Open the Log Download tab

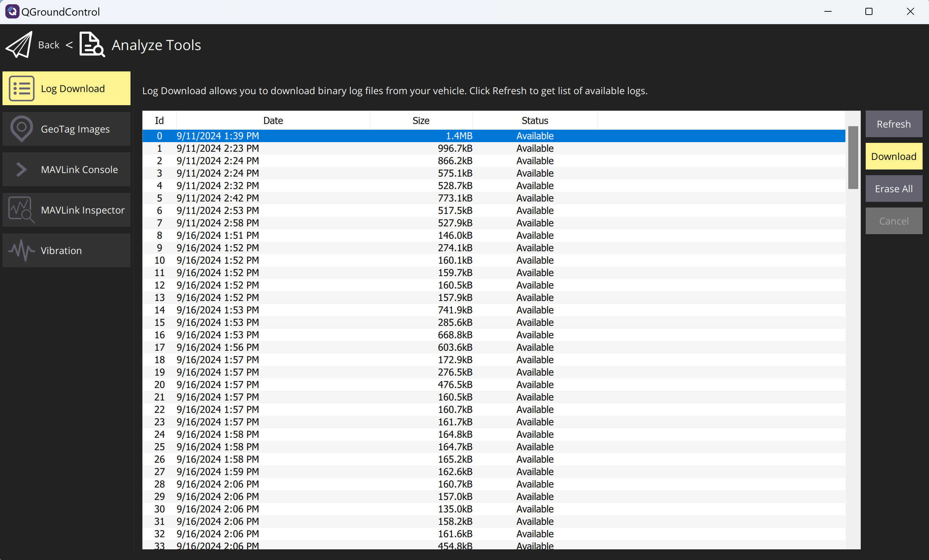(66, 88)
